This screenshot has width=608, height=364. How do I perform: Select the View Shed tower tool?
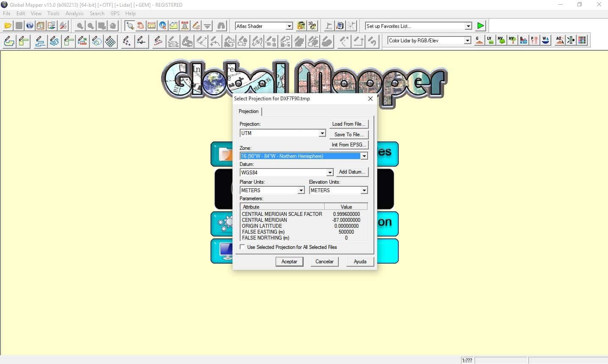click(185, 26)
